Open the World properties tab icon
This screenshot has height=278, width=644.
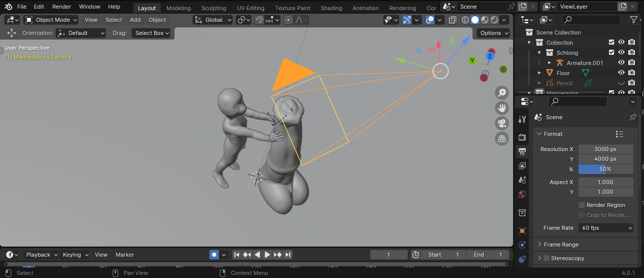pyautogui.click(x=522, y=194)
